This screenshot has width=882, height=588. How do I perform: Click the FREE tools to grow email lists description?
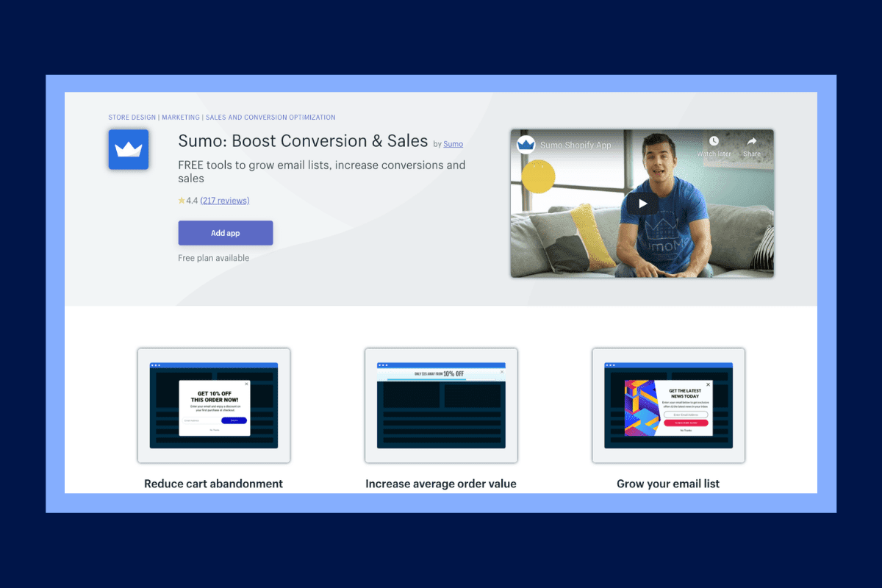[322, 171]
